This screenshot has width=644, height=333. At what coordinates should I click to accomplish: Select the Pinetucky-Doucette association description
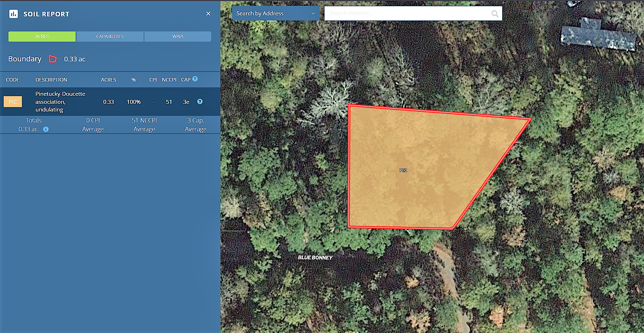tap(60, 102)
